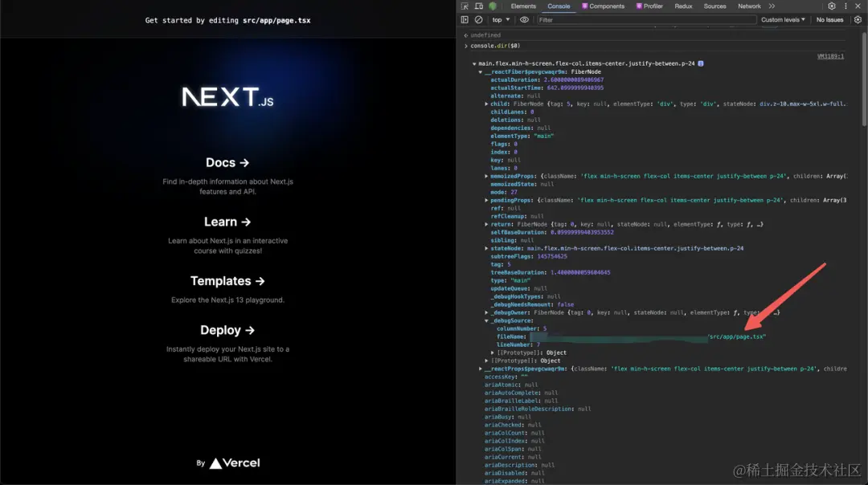Expand the return FiberNode property
Screen dimensions: 868x485
coord(486,225)
